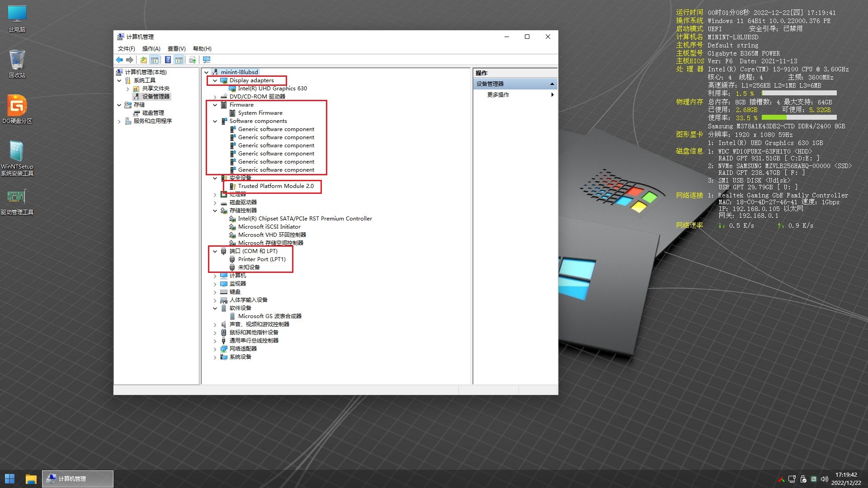
Task: Open 查看(V) menu
Action: 176,49
